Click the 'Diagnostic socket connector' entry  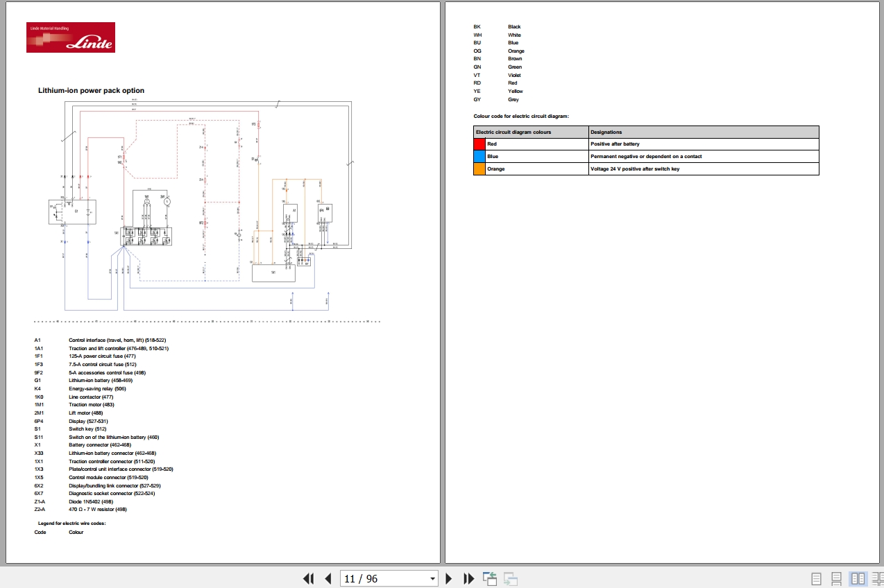(x=112, y=494)
